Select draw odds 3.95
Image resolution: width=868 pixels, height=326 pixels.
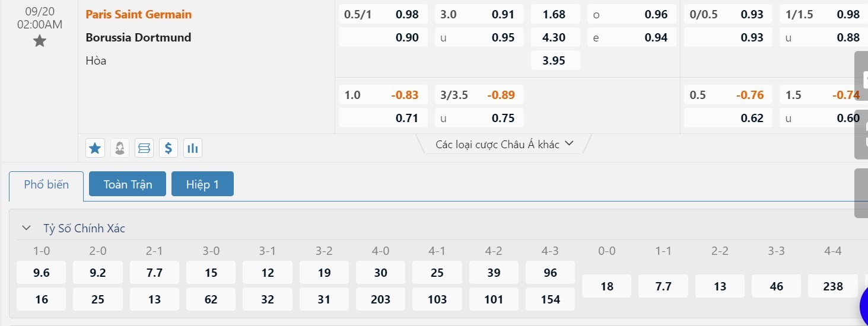tap(554, 60)
